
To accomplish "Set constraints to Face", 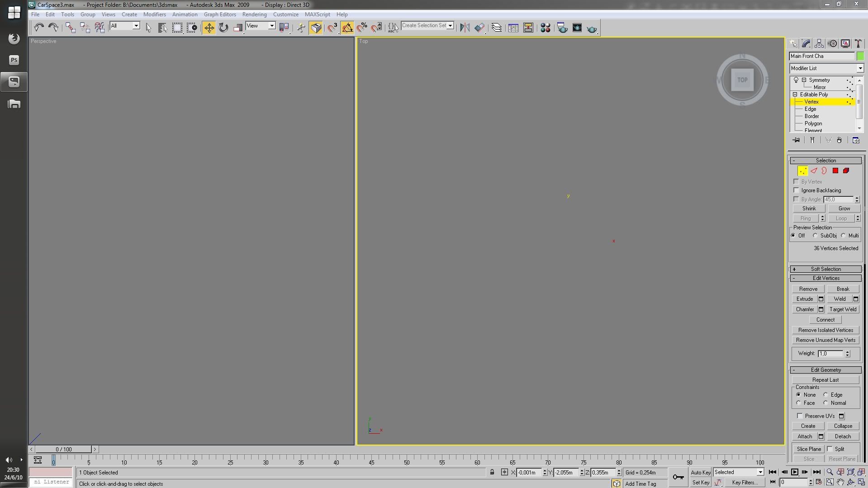I will (x=798, y=403).
